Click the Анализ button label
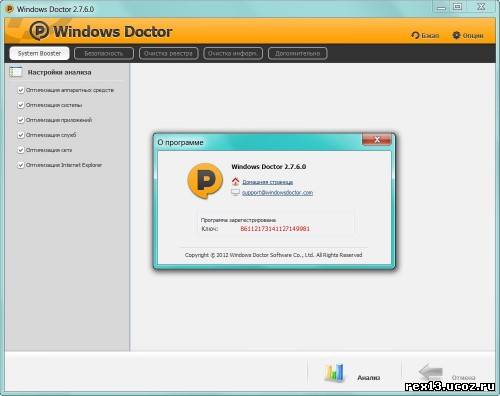 click(369, 378)
